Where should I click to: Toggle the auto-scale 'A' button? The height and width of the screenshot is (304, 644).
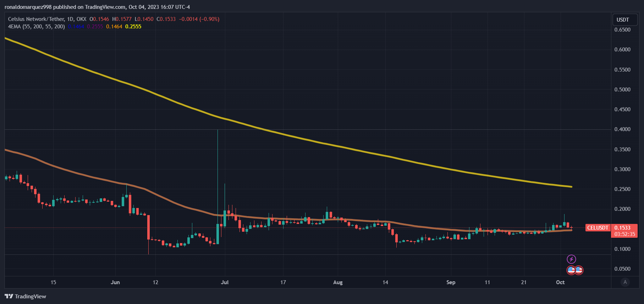[625, 282]
